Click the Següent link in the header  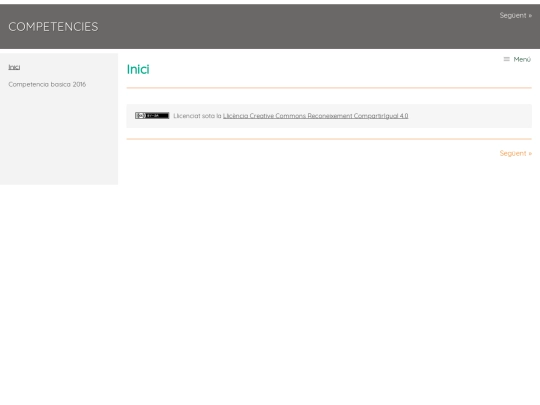point(516,15)
